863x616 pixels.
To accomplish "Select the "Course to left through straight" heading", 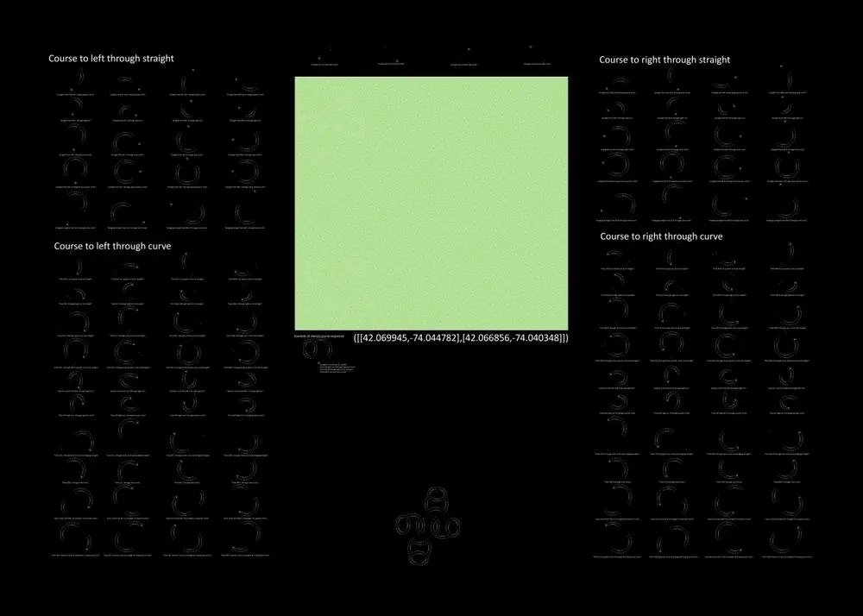I will click(111, 59).
